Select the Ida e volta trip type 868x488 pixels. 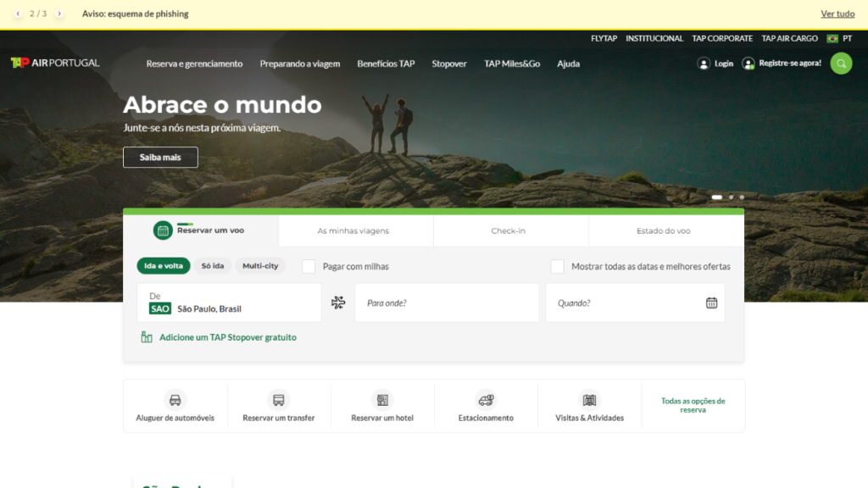point(164,266)
